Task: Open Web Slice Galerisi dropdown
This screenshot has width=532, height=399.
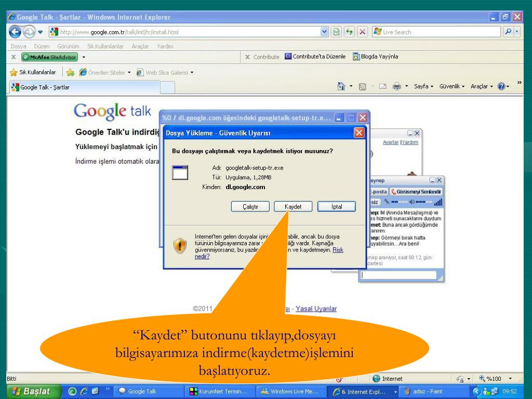Action: click(x=165, y=72)
